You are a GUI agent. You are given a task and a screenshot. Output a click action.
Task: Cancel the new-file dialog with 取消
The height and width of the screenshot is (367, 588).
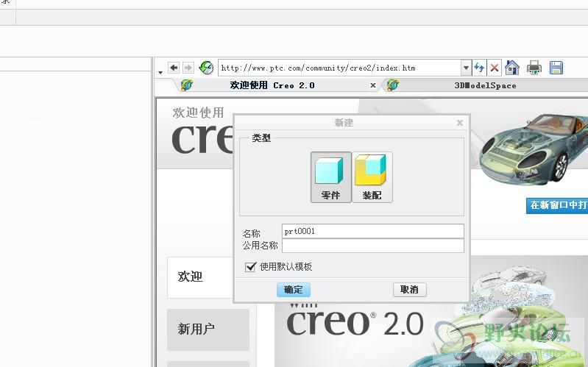[x=409, y=290]
